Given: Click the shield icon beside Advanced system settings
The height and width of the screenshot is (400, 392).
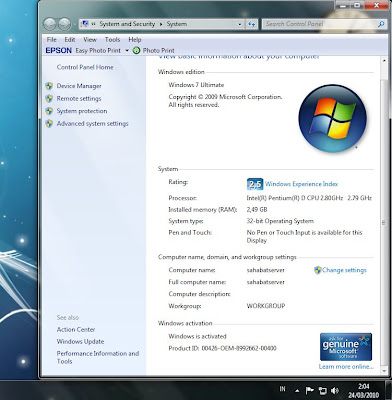Looking at the screenshot, I should point(49,124).
